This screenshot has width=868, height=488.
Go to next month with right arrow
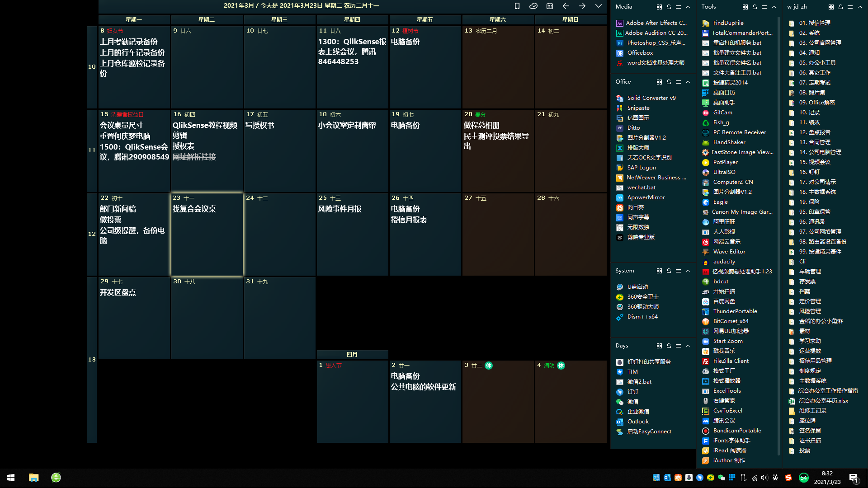(x=582, y=6)
